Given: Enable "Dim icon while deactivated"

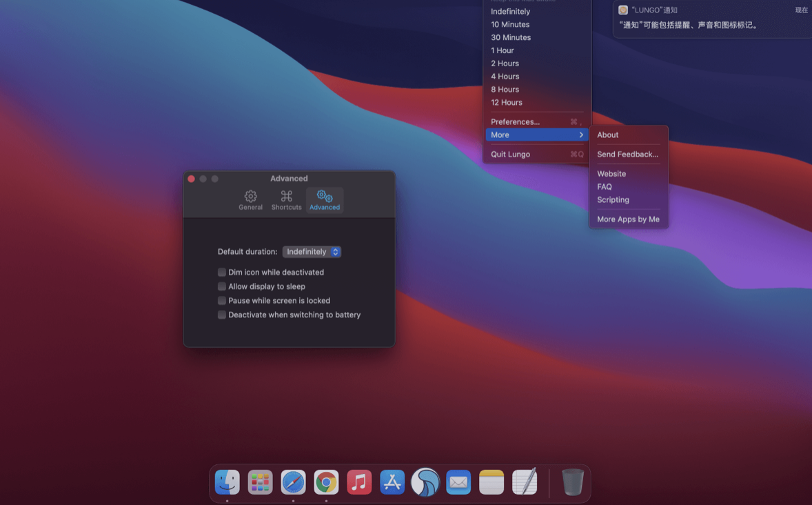Looking at the screenshot, I should 222,272.
